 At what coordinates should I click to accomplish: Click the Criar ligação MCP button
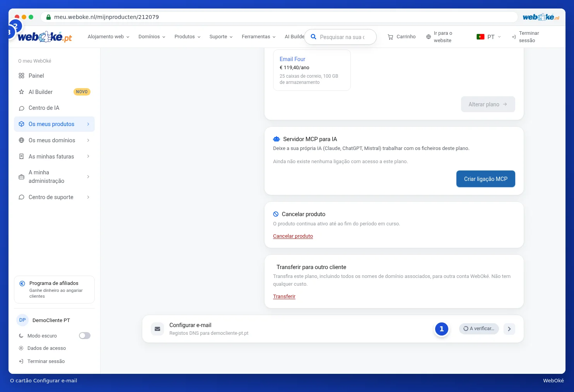pyautogui.click(x=486, y=179)
